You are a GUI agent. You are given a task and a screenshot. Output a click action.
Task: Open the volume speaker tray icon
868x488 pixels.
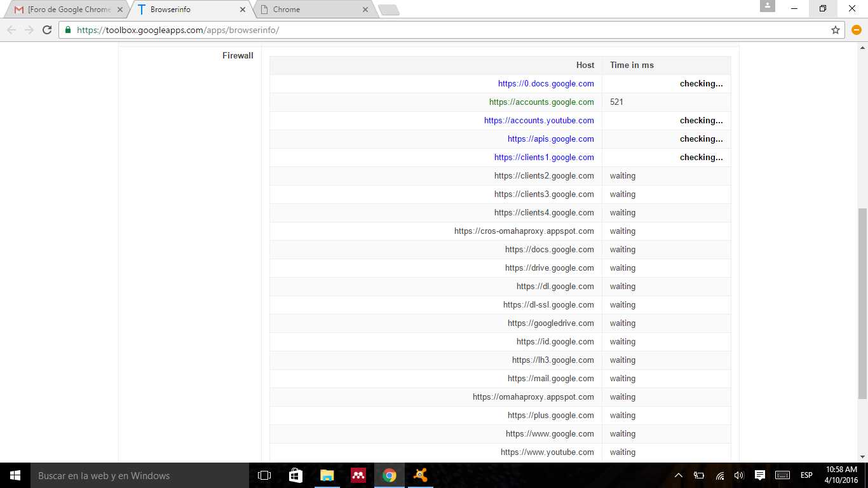point(738,475)
